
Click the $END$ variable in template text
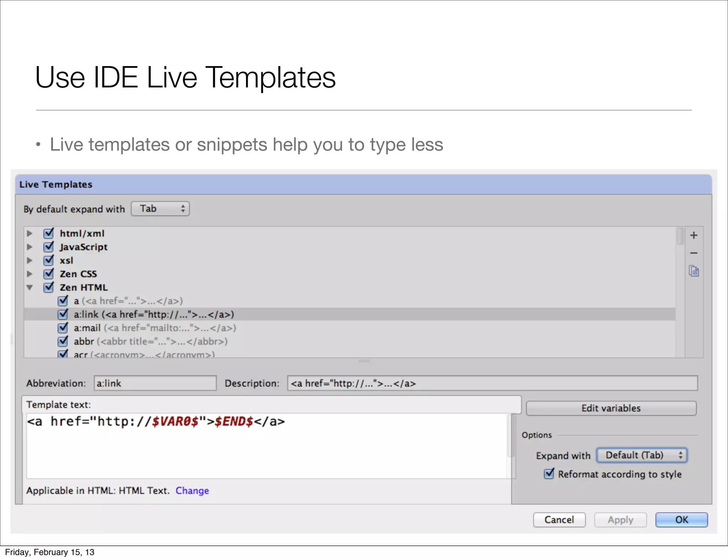click(234, 421)
